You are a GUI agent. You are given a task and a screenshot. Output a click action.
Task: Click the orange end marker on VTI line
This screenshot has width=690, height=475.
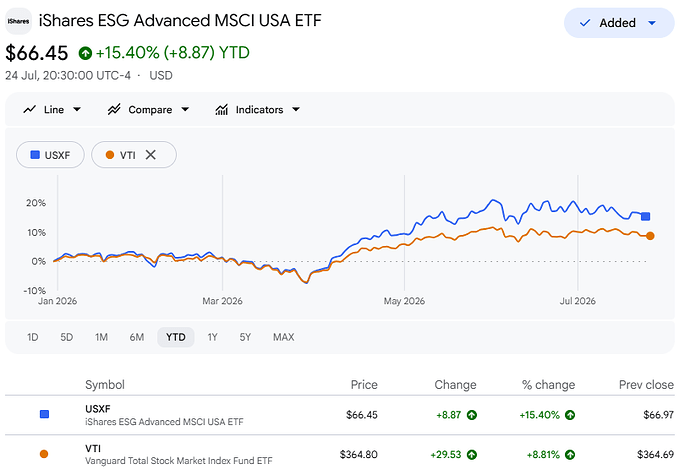650,236
